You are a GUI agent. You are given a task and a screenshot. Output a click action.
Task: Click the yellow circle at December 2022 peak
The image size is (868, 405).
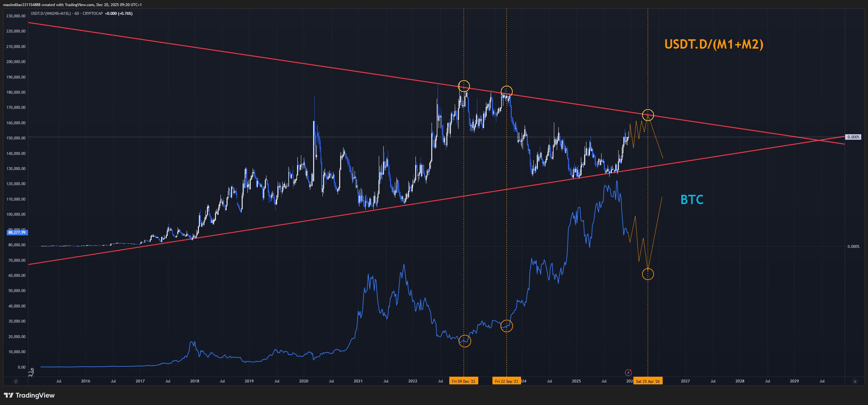[464, 86]
